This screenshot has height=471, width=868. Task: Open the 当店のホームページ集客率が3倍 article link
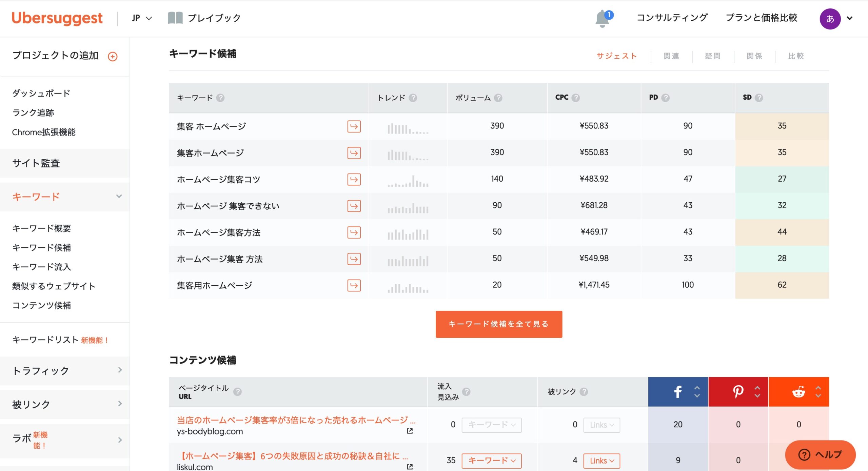tap(296, 420)
